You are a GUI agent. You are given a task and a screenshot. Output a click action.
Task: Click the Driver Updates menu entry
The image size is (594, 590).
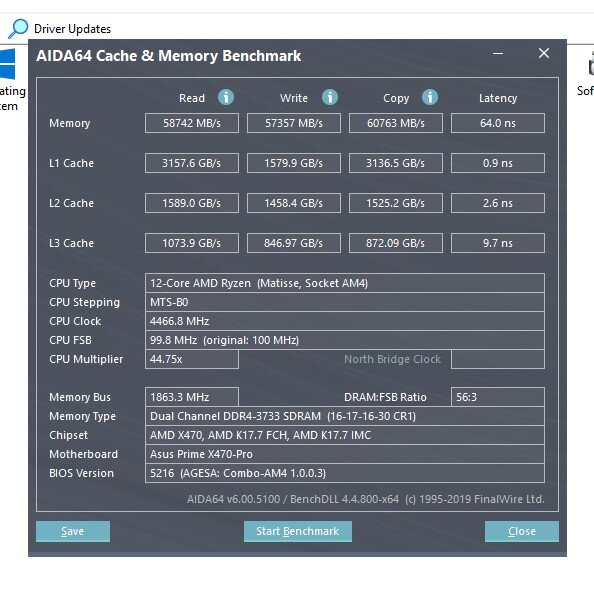tap(72, 29)
